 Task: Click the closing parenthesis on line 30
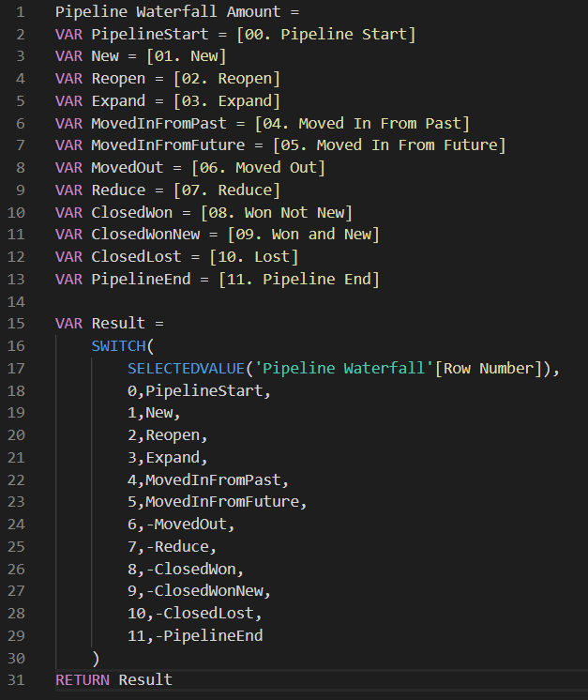click(95, 658)
